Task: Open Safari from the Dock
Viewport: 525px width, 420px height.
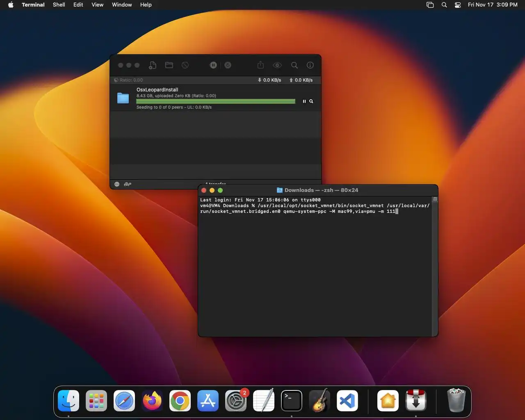Action: click(124, 401)
